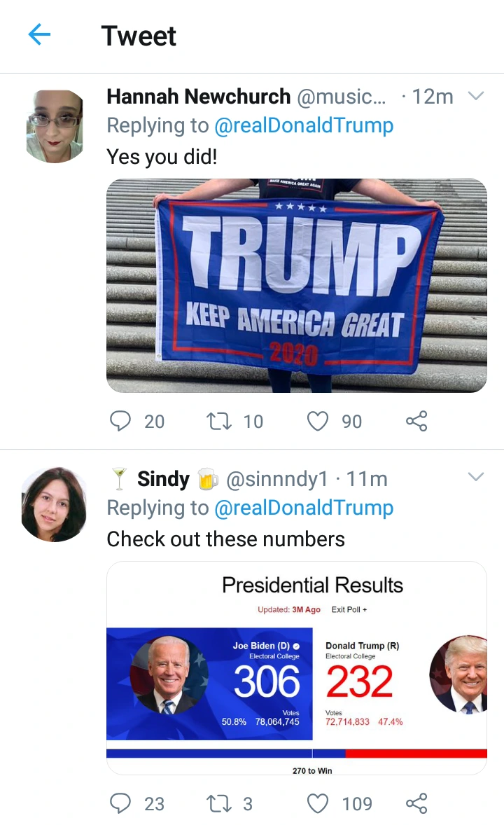Open Hannah Newchurch's profile picture
Screen dimensions: 504x825
[55, 126]
